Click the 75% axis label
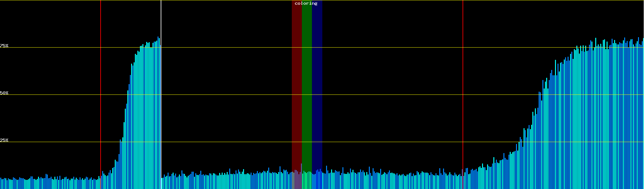This screenshot has height=189, width=644. click(4, 46)
